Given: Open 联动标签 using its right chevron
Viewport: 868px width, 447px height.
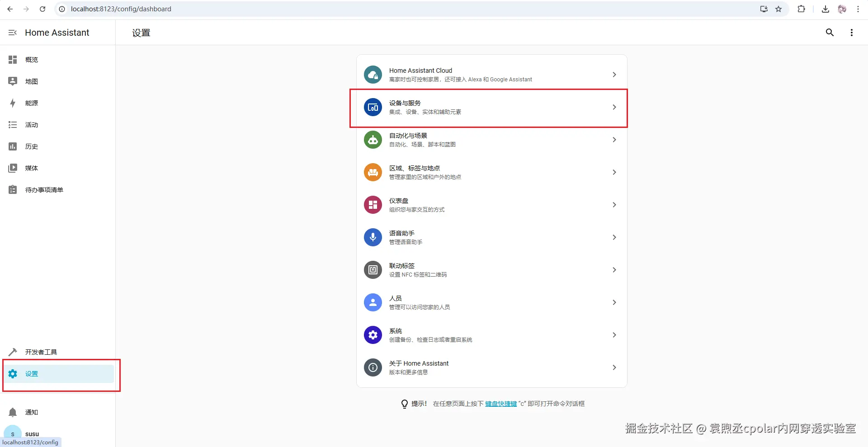Looking at the screenshot, I should click(614, 270).
